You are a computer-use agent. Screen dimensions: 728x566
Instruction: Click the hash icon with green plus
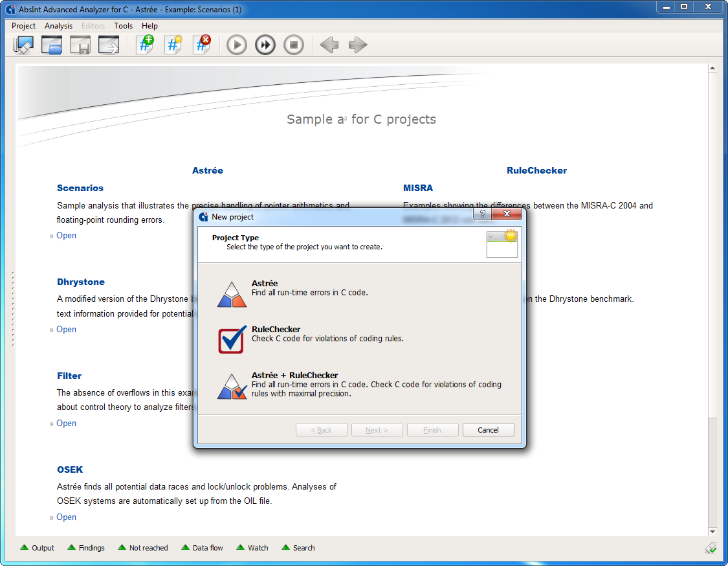pyautogui.click(x=146, y=45)
